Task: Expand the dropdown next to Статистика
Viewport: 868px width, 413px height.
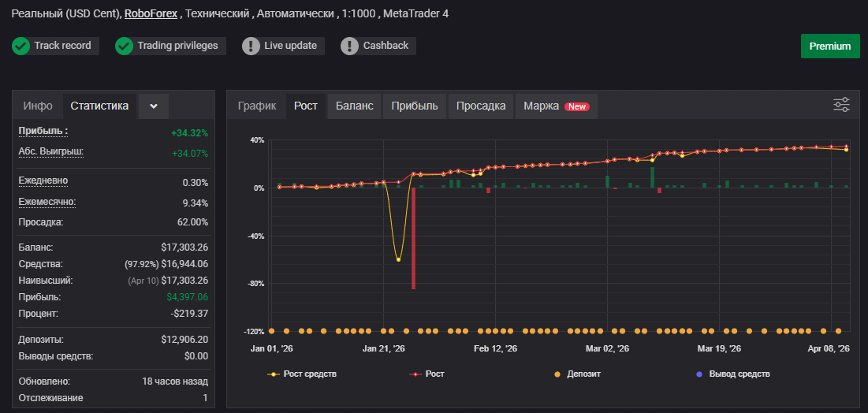Action: point(154,106)
